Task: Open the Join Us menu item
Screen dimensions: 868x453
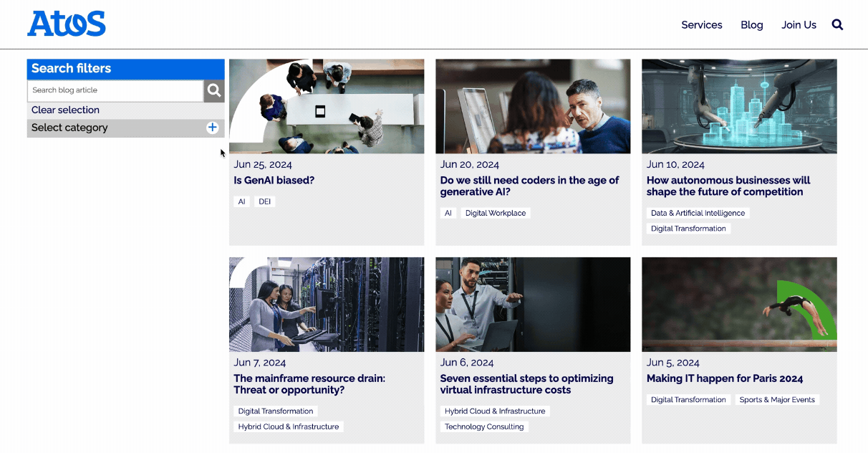Action: 799,24
